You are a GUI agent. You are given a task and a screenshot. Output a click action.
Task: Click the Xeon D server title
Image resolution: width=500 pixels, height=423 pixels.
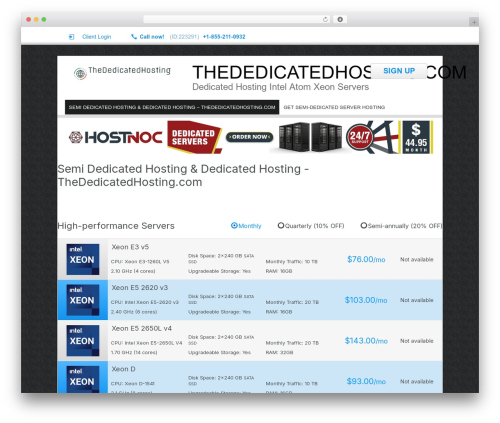click(x=123, y=369)
